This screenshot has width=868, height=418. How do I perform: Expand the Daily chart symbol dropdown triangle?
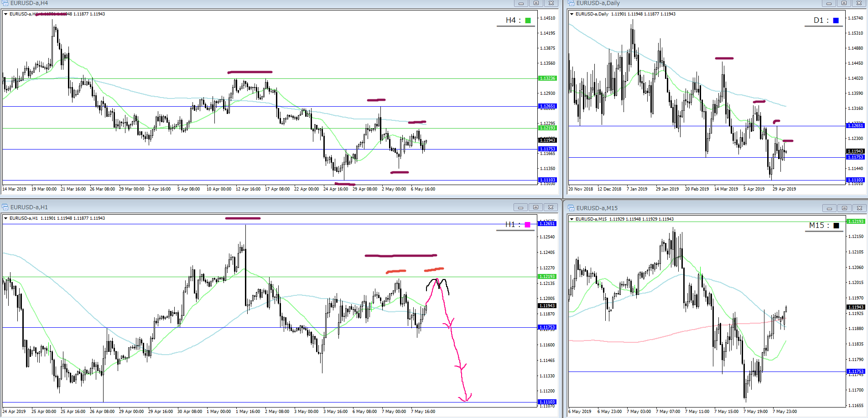[572, 14]
